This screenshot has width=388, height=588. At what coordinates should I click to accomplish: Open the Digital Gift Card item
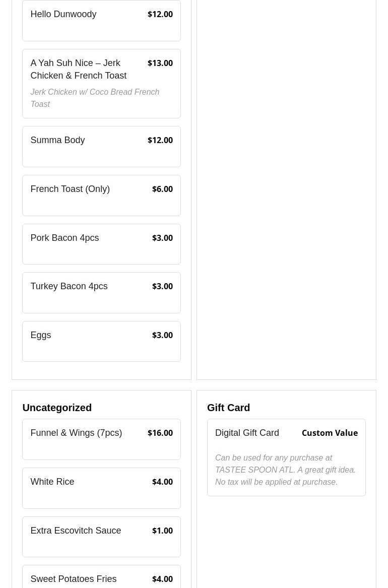247,433
